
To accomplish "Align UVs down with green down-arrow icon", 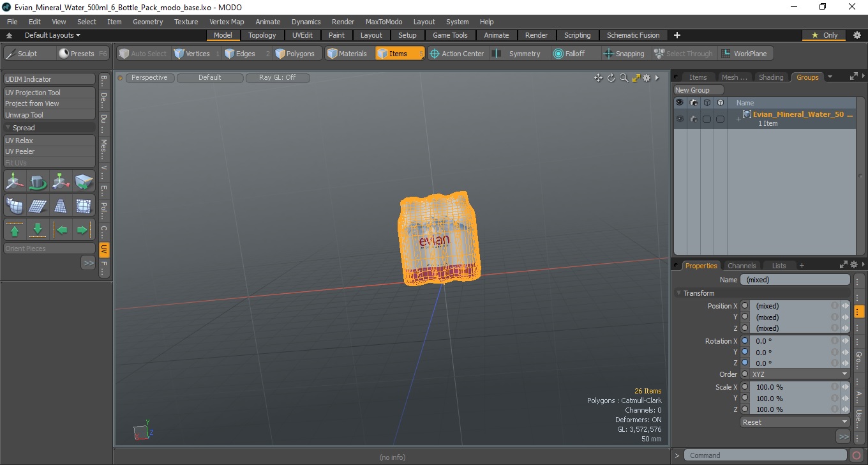I will click(x=38, y=230).
